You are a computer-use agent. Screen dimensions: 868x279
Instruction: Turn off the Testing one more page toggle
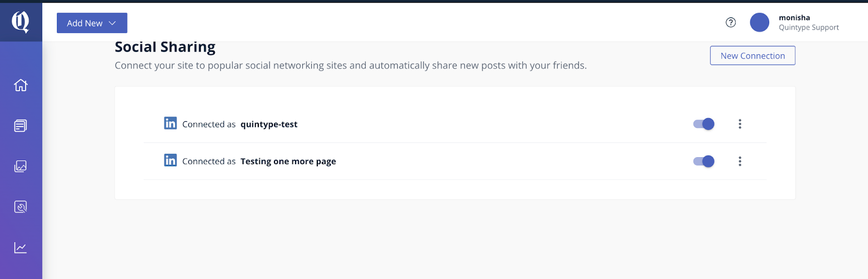[x=704, y=161]
